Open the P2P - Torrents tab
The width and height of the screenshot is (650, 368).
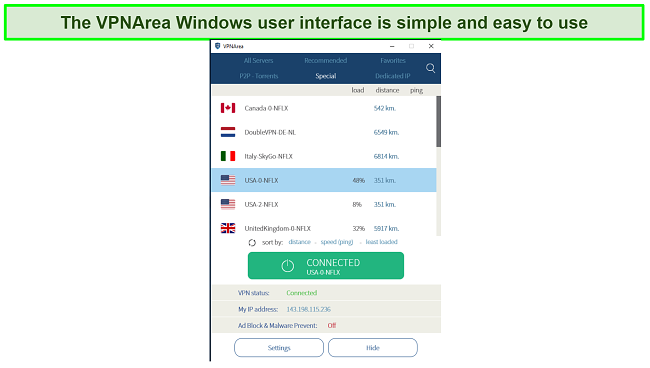pos(259,76)
